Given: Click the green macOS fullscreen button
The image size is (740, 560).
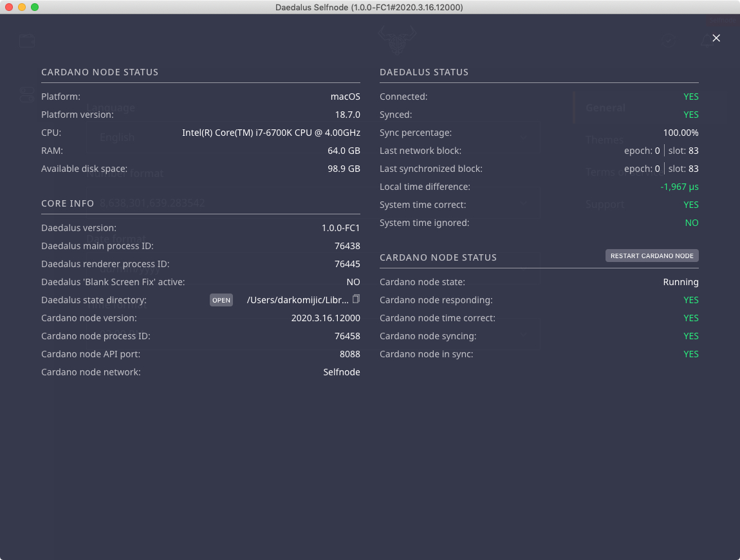Looking at the screenshot, I should [x=35, y=7].
